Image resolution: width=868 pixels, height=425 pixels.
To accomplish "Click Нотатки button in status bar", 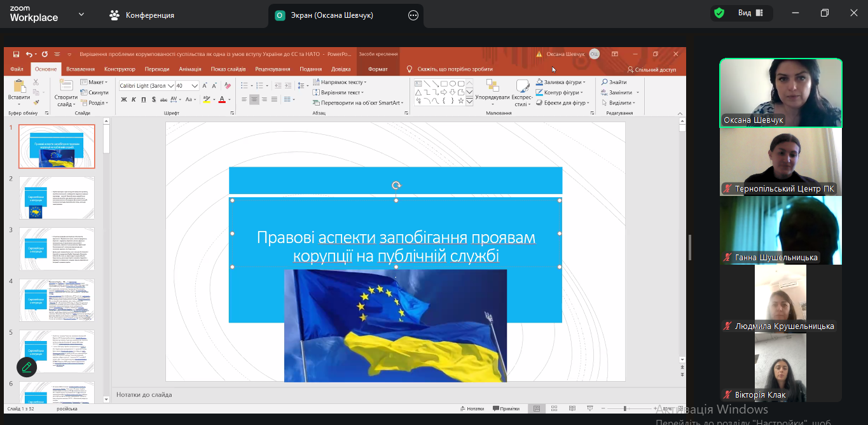I will tap(471, 408).
